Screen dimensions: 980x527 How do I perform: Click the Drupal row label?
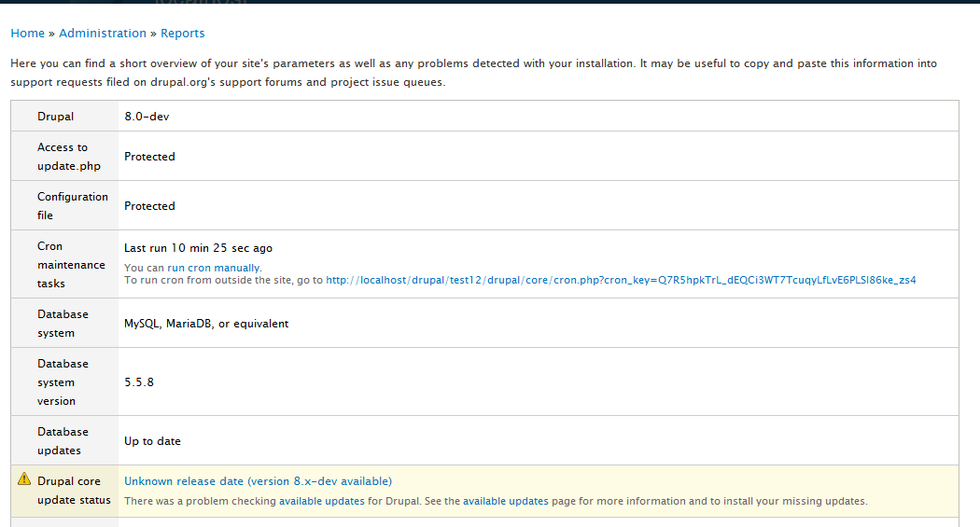coord(56,117)
